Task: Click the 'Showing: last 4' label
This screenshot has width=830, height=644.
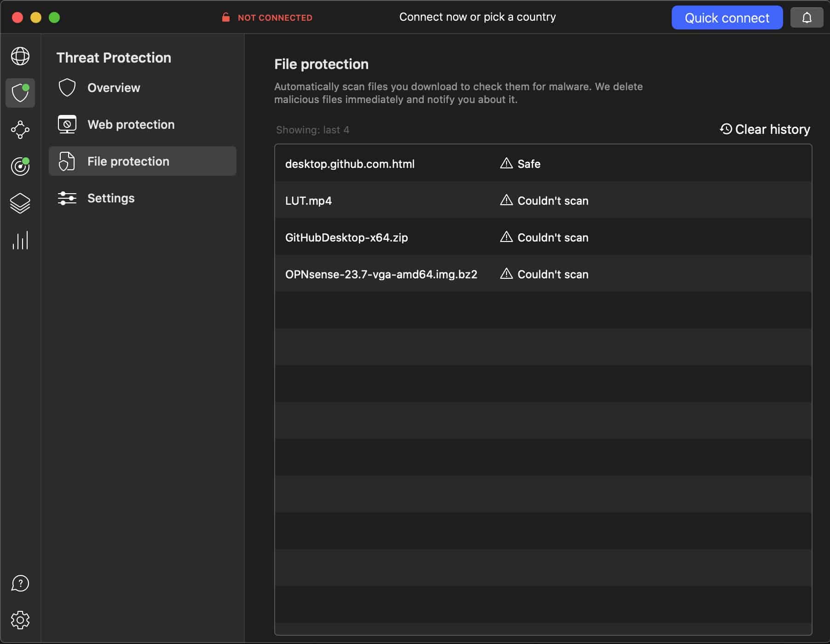Action: tap(312, 130)
